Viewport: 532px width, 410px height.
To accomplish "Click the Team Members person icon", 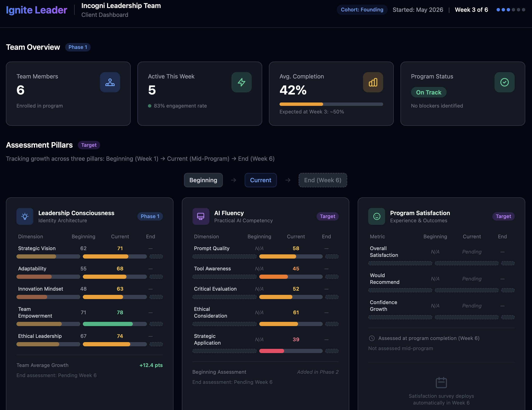I will point(110,82).
